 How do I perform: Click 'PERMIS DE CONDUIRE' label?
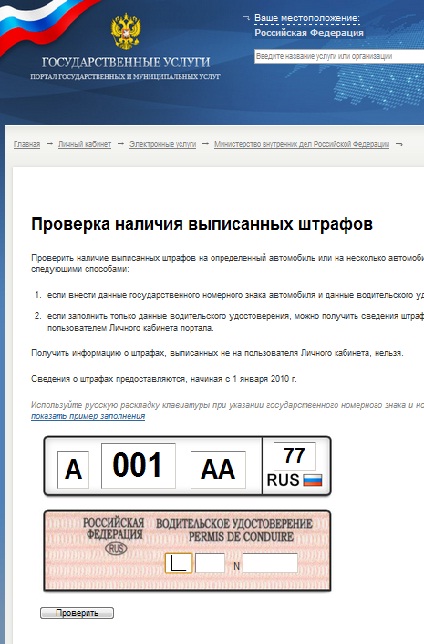[x=241, y=536]
